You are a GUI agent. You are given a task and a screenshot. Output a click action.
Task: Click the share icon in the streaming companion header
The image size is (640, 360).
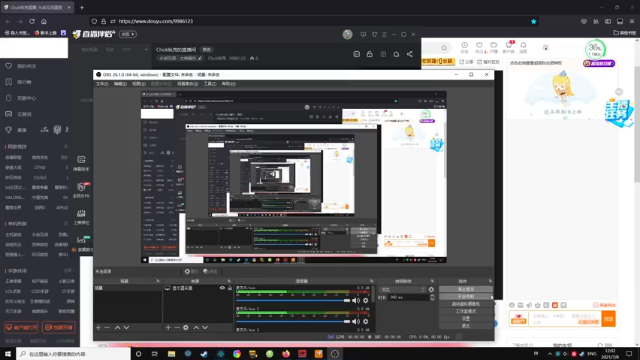pos(409,54)
